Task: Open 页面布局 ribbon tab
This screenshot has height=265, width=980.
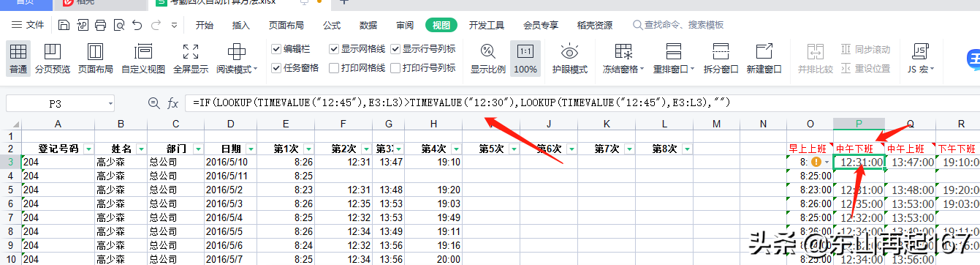Action: (x=286, y=26)
